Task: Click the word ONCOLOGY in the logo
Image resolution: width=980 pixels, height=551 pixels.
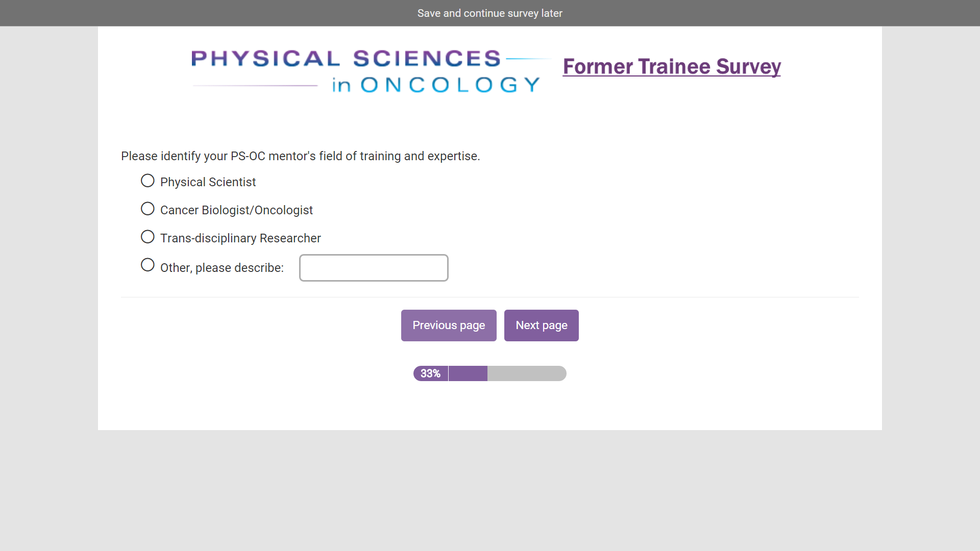Action: pyautogui.click(x=450, y=85)
